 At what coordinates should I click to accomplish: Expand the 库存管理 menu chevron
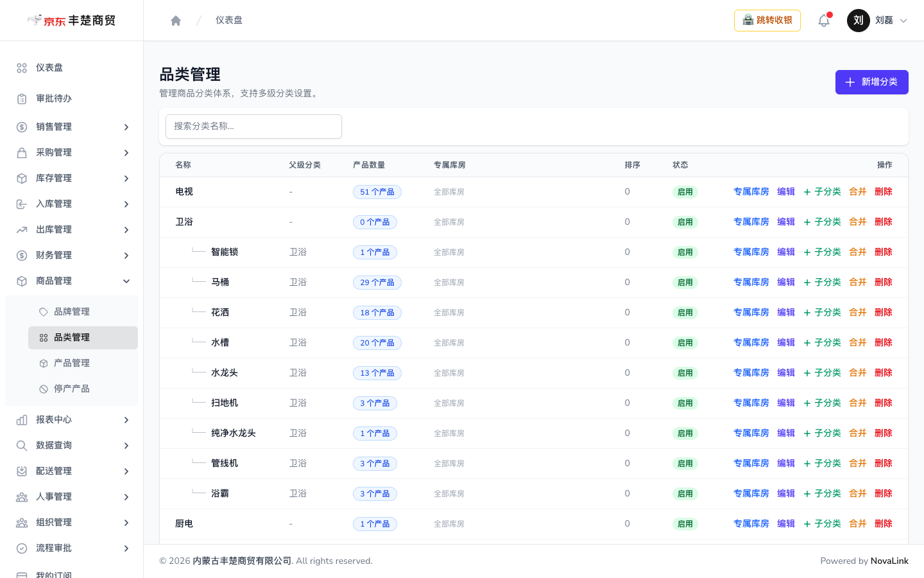[x=126, y=179]
